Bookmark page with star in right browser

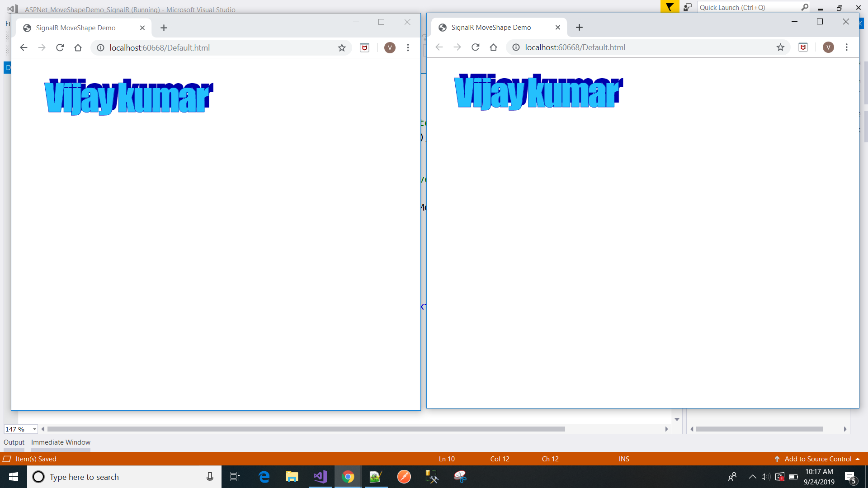click(x=780, y=47)
